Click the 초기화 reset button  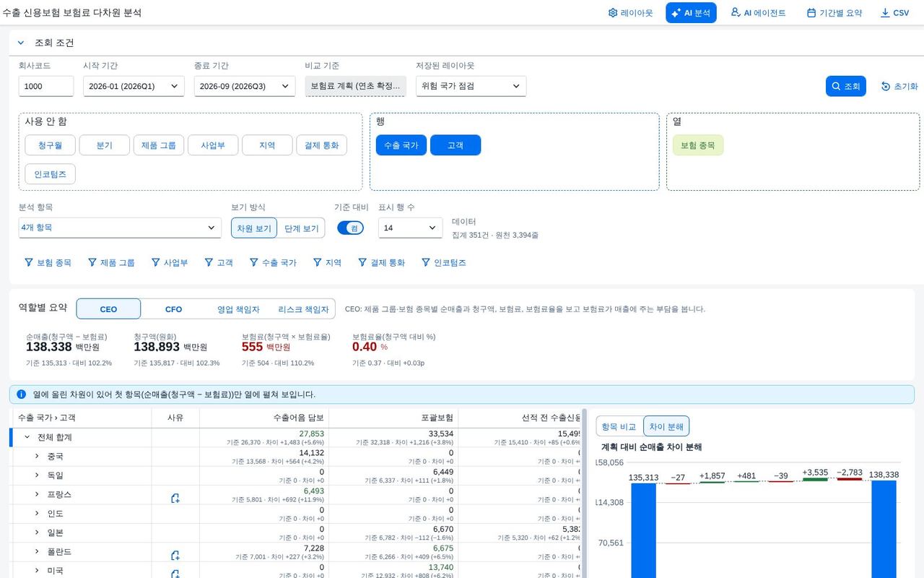[899, 86]
